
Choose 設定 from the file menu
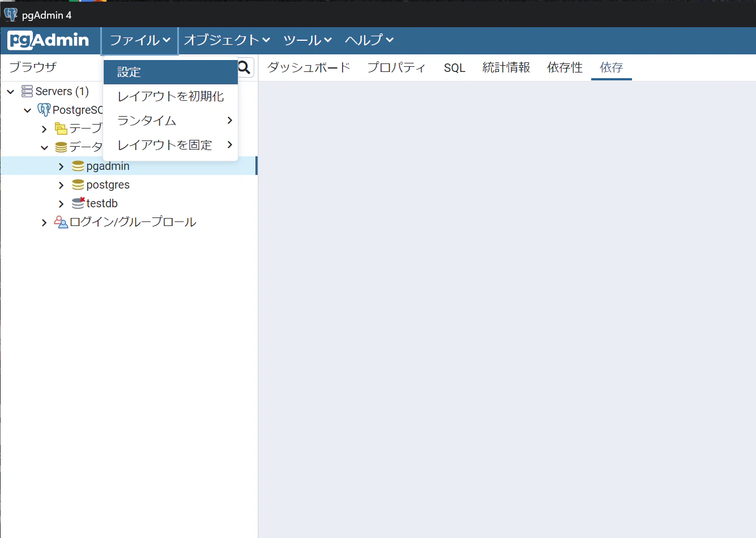pyautogui.click(x=170, y=72)
